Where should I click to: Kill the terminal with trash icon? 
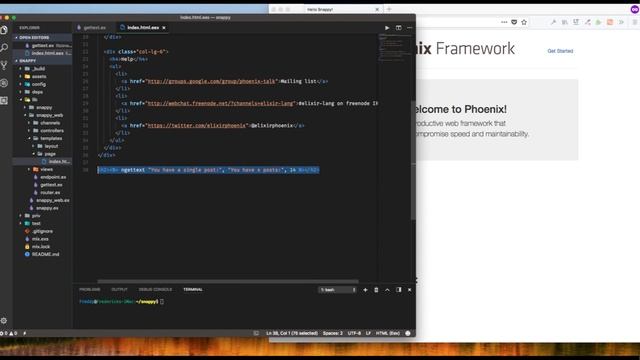pyautogui.click(x=376, y=290)
